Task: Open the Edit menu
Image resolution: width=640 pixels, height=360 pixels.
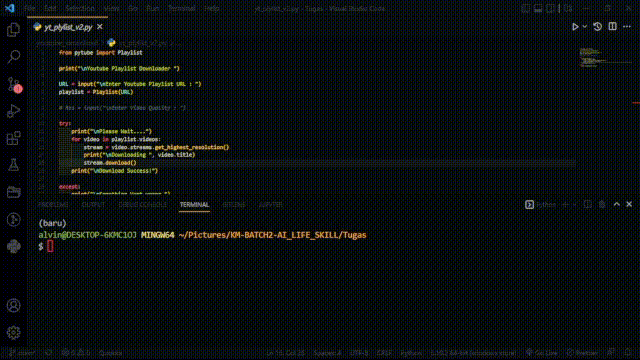Action: click(50, 8)
